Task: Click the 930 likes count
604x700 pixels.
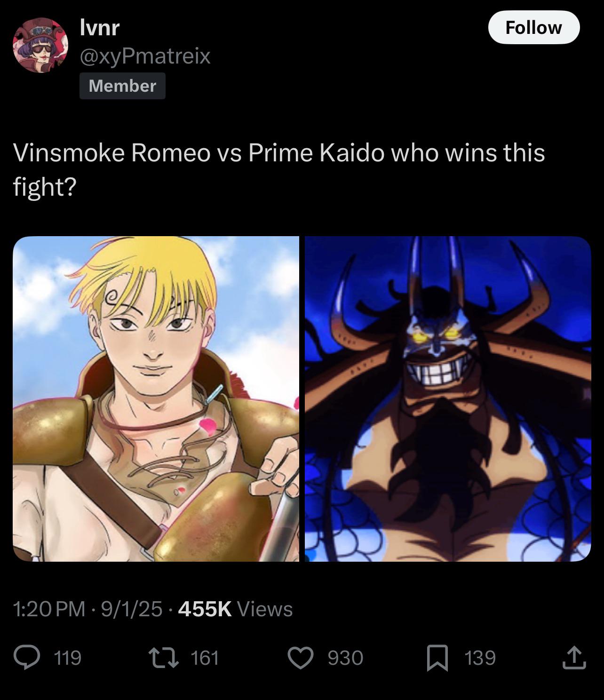Action: coord(345,658)
